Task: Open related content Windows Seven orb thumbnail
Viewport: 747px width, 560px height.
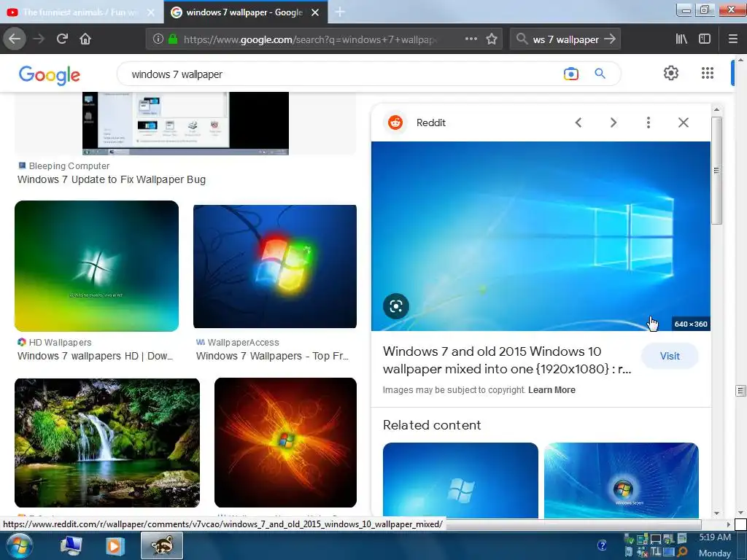Action: (622, 480)
